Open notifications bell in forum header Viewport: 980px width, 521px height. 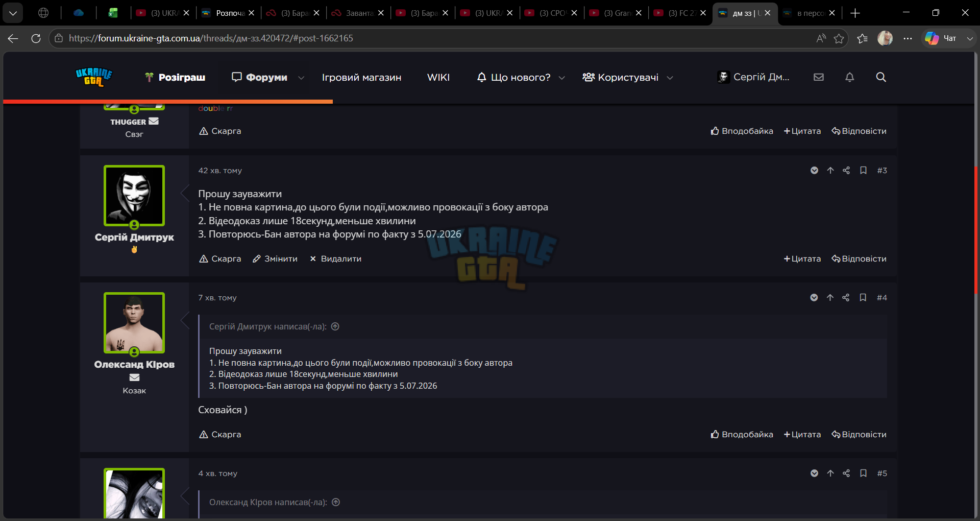click(849, 77)
